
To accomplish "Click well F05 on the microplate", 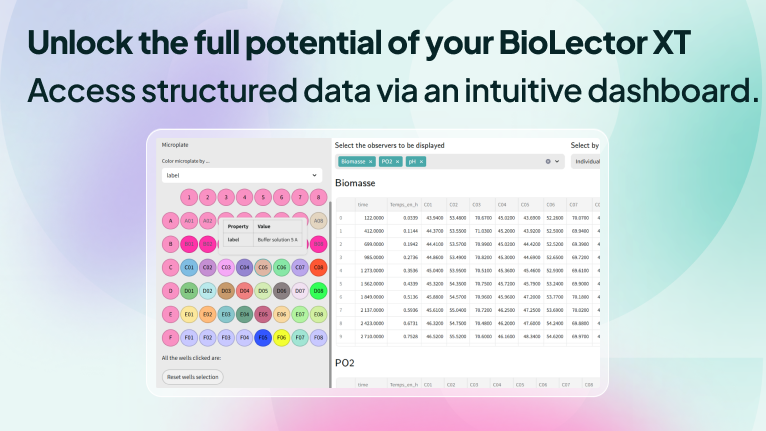I will (263, 338).
